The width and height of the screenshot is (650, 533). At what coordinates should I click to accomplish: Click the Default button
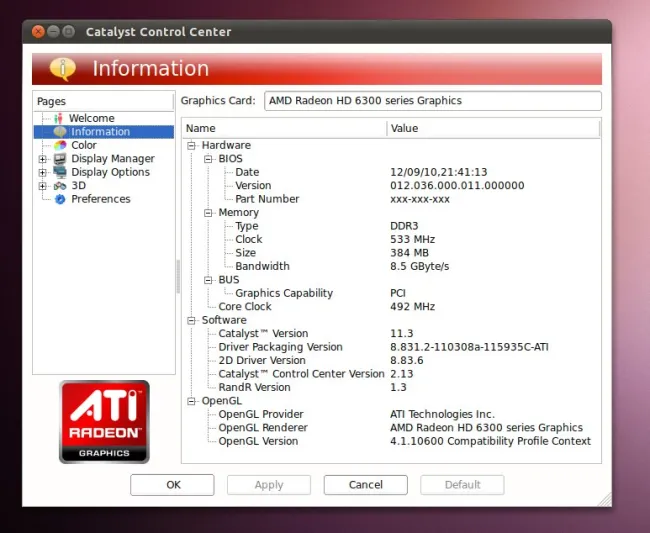click(462, 485)
